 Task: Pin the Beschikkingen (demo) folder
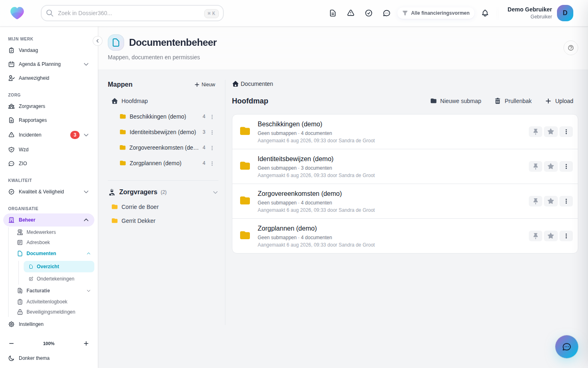pyautogui.click(x=535, y=132)
